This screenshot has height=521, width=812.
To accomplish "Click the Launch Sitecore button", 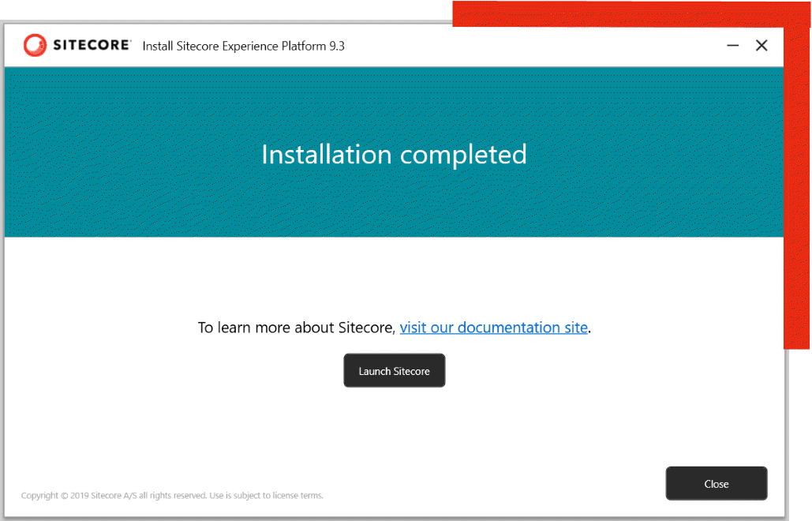I will pyautogui.click(x=394, y=370).
